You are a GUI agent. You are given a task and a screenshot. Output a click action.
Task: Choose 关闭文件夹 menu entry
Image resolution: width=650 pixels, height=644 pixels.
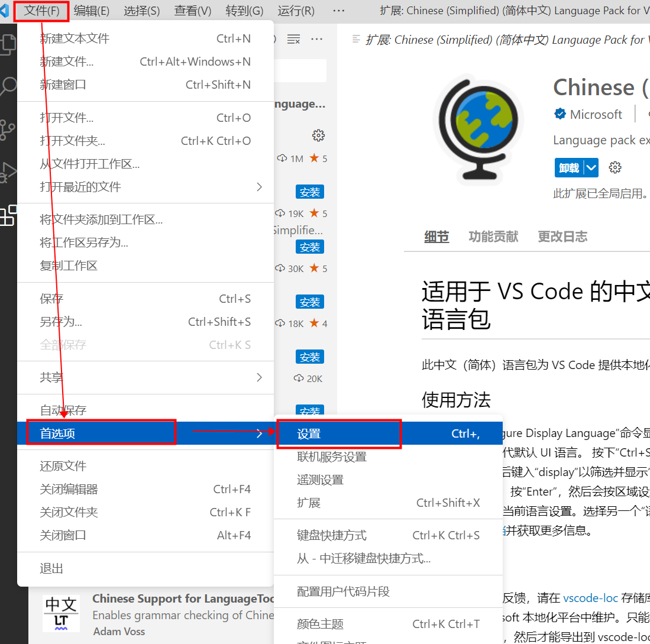coord(145,513)
